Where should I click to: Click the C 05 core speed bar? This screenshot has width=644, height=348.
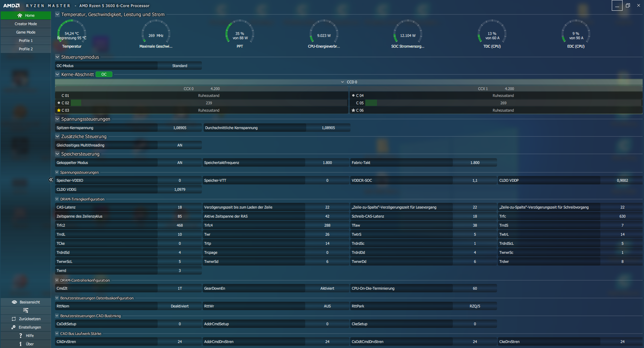(503, 103)
